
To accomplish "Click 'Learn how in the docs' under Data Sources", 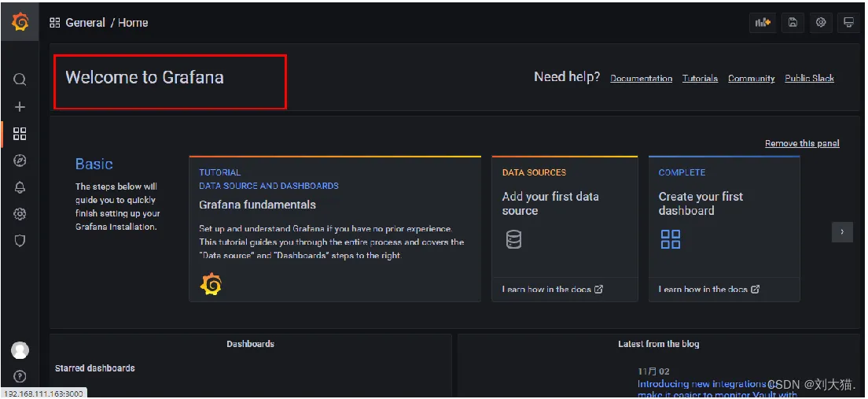I will (x=547, y=290).
